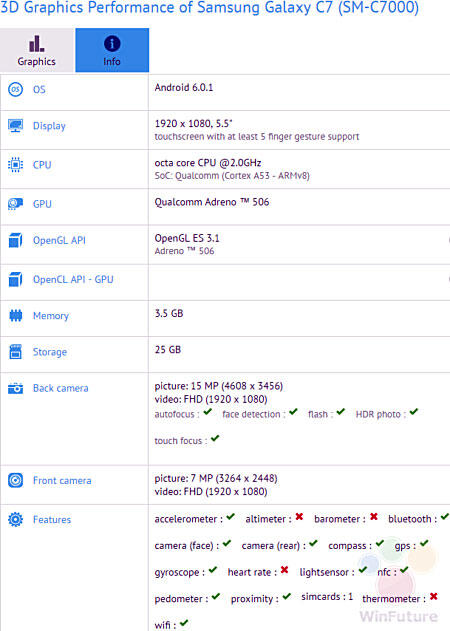Click the OS row icon
The height and width of the screenshot is (631, 450).
click(15, 89)
